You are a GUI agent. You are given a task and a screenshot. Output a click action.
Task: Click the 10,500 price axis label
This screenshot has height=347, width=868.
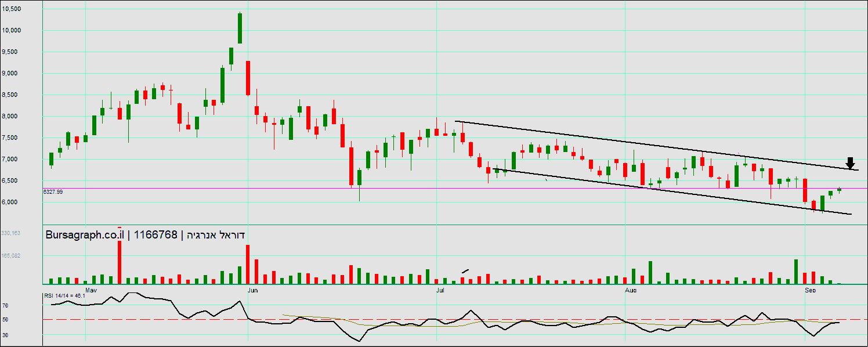[x=12, y=9]
